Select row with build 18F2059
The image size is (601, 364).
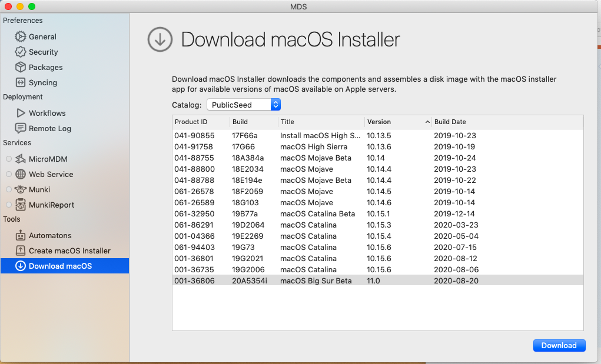(378, 191)
